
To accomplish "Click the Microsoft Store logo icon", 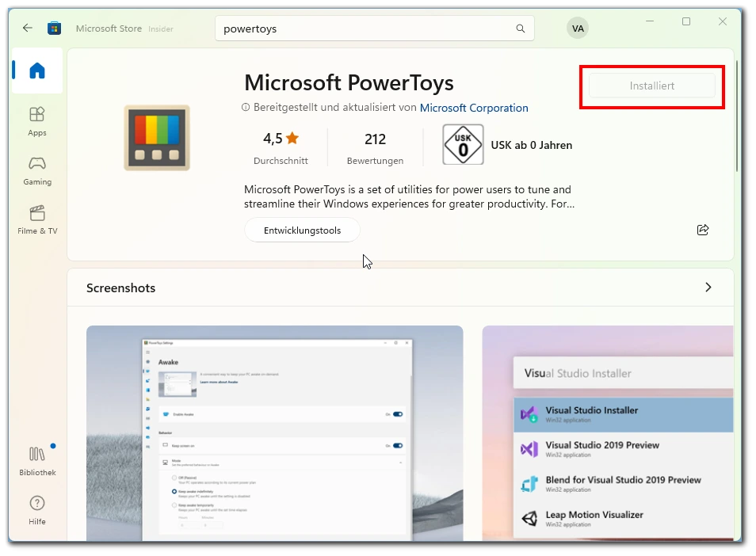I will pos(54,29).
